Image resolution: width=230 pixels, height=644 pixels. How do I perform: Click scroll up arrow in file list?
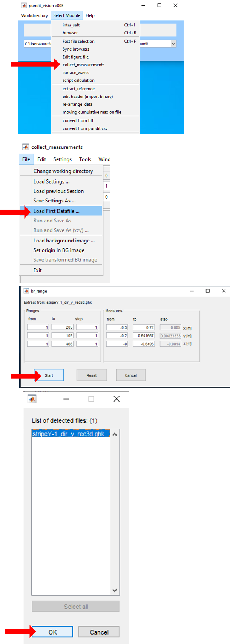point(115,434)
